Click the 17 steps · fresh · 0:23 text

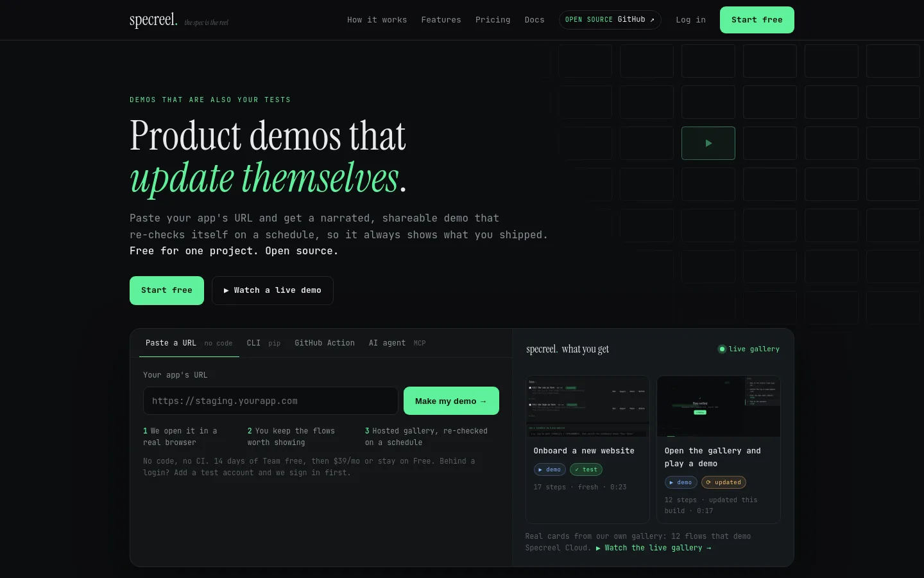tap(580, 487)
